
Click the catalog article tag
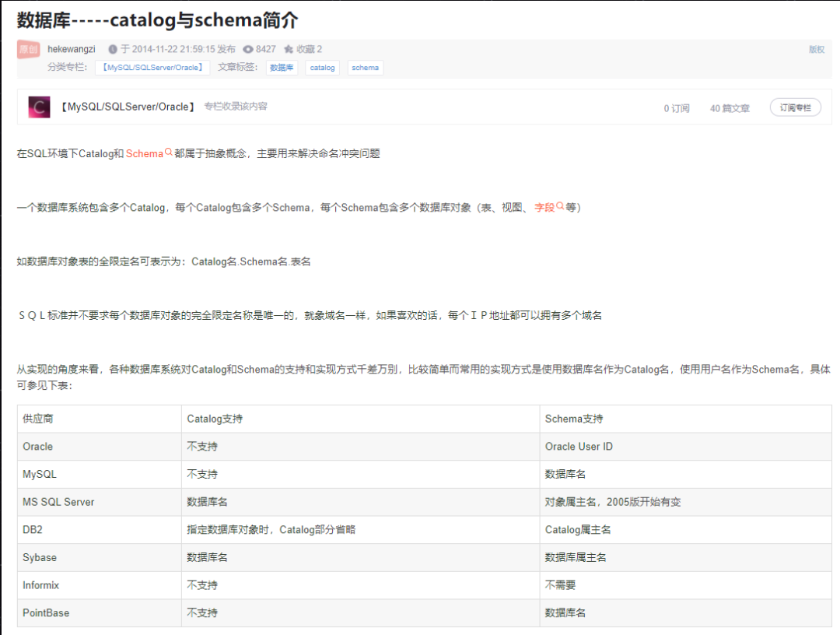click(x=322, y=67)
